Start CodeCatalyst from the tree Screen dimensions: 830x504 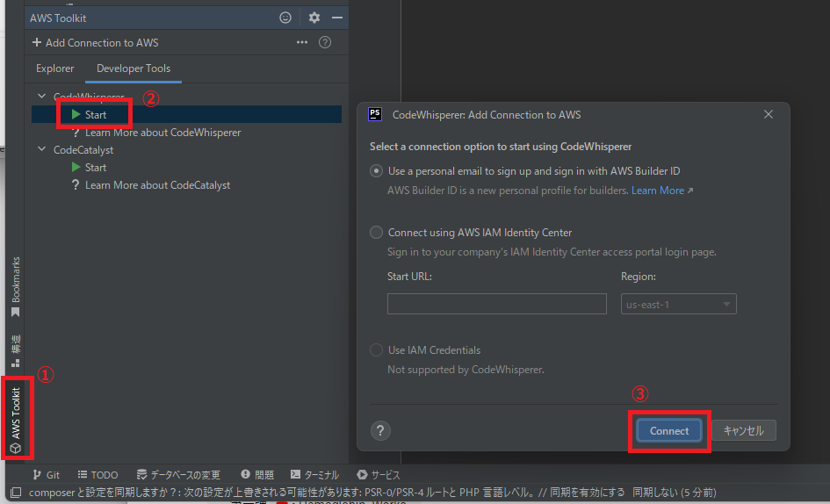point(95,168)
